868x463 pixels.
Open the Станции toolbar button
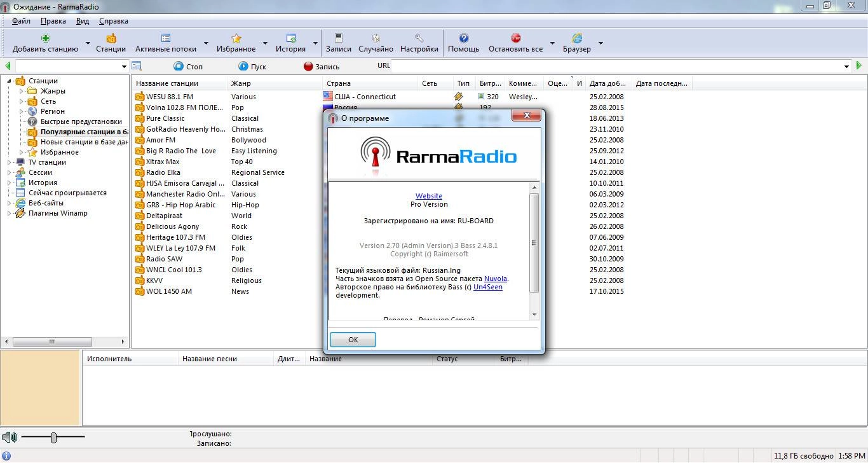(x=111, y=43)
